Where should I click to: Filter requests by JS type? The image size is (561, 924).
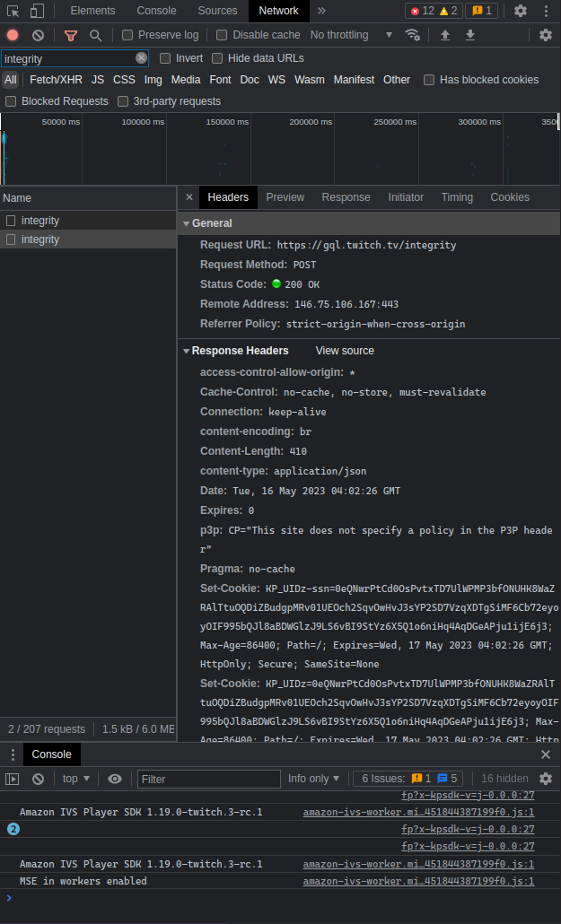[97, 80]
